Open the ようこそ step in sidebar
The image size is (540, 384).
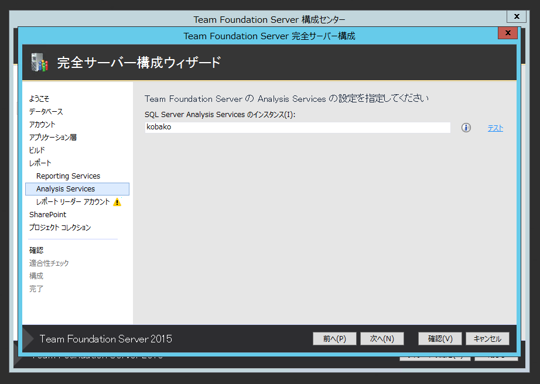(39, 99)
